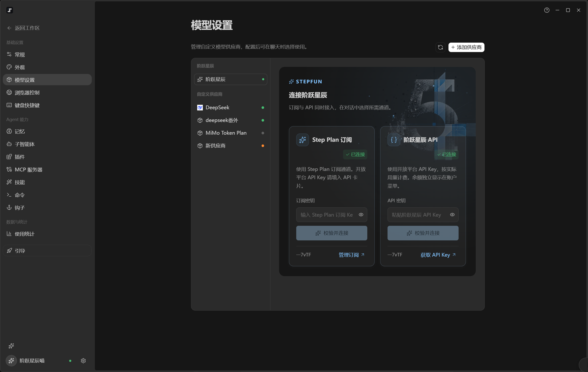Viewport: 588px width, 372px height.
Task: Open the help question-mark icon
Action: pyautogui.click(x=547, y=10)
